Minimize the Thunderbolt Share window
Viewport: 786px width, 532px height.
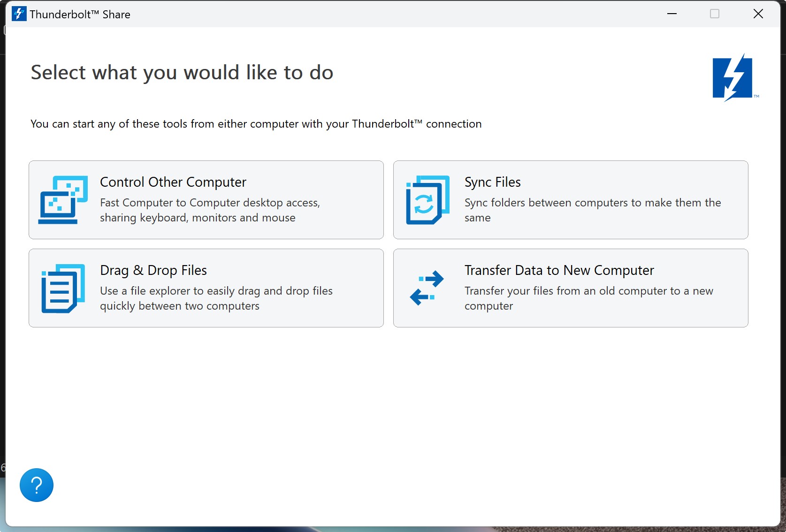click(672, 14)
